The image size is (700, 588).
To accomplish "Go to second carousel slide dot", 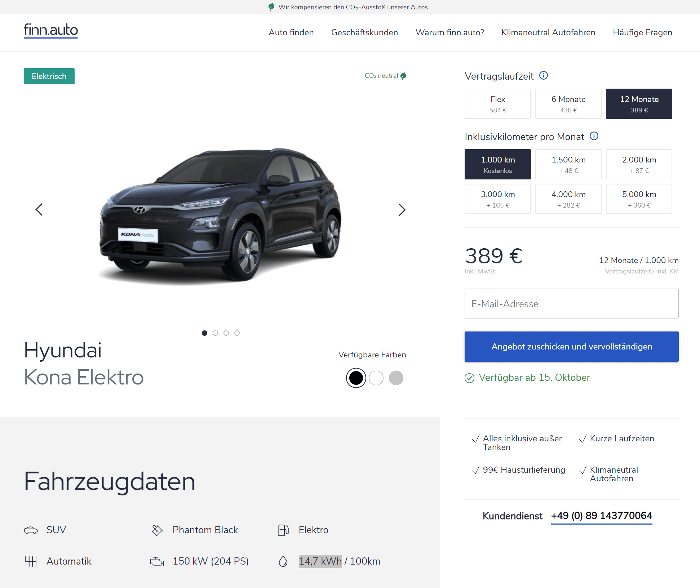I will click(x=215, y=333).
